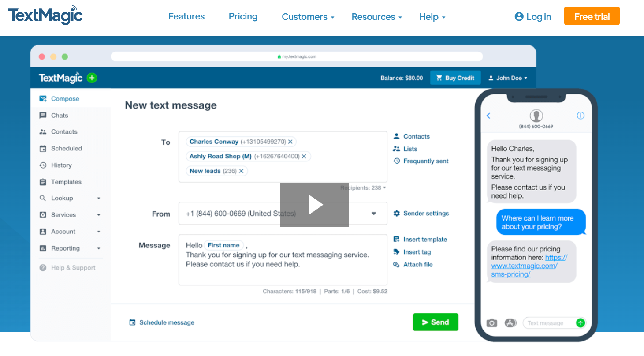Click the Buy Credit button
Screen dimensions: 644x356
pos(455,78)
